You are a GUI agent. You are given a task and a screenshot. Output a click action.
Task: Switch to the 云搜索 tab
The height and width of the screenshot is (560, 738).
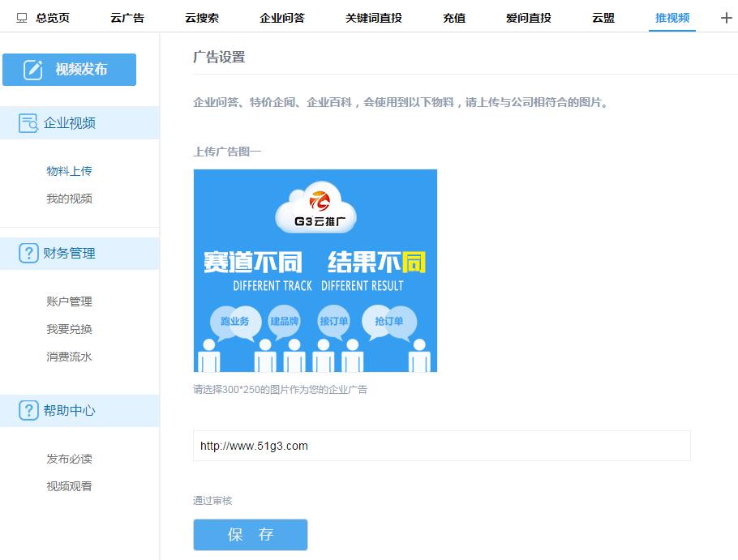[x=202, y=18]
